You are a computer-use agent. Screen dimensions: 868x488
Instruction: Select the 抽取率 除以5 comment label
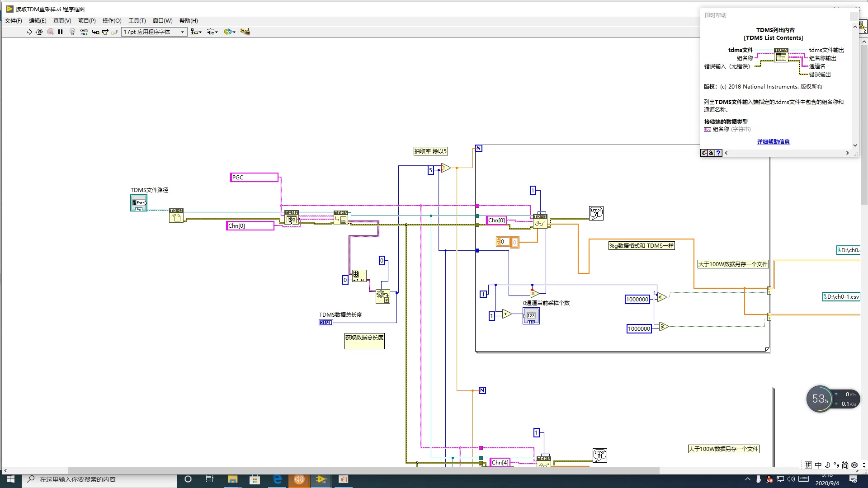coord(431,151)
